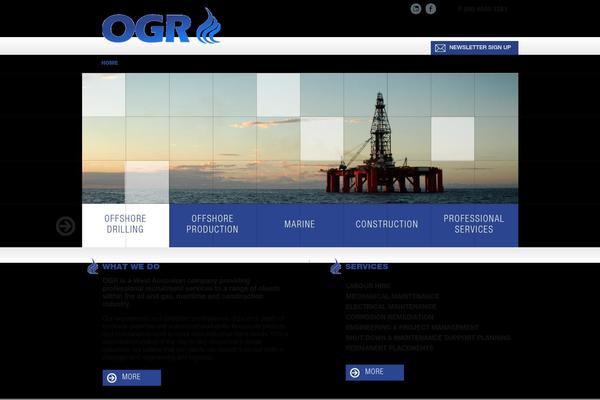600x400 pixels.
Task: Open the Facebook social icon
Action: click(x=430, y=9)
